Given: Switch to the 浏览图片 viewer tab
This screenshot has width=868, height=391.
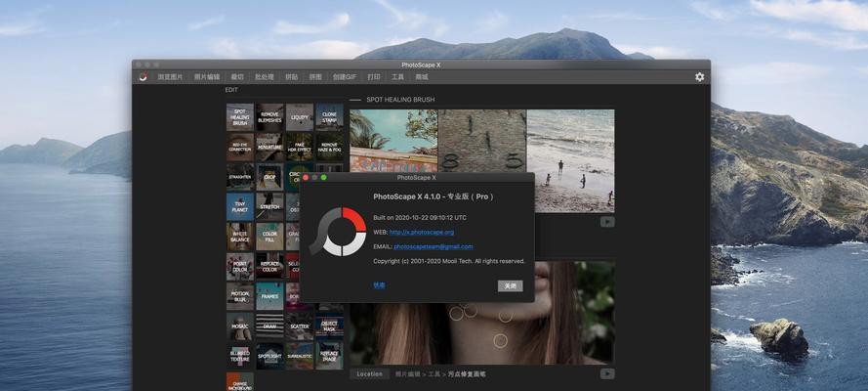Looking at the screenshot, I should tap(170, 77).
